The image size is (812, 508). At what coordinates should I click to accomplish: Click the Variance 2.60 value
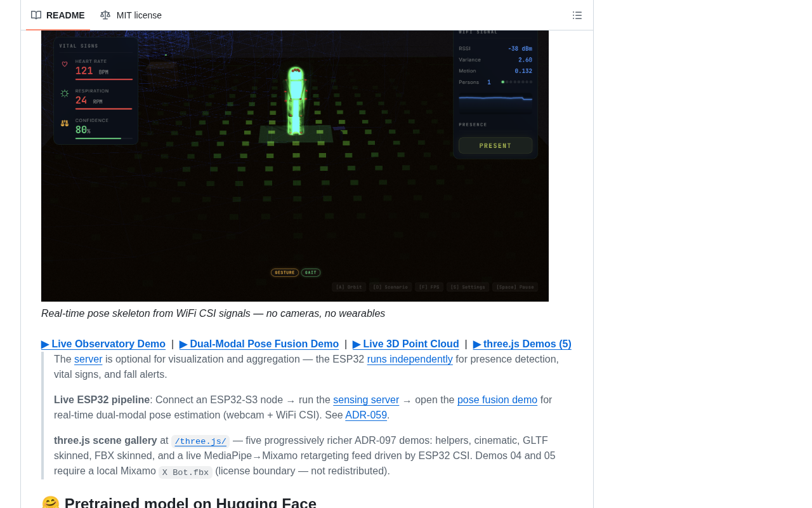click(525, 60)
